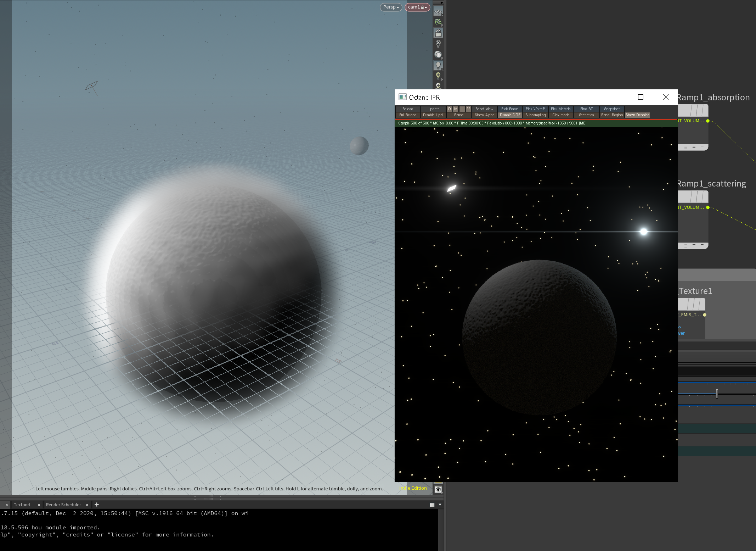
Task: Enable the normal lighting bulb icon
Action: (x=438, y=65)
